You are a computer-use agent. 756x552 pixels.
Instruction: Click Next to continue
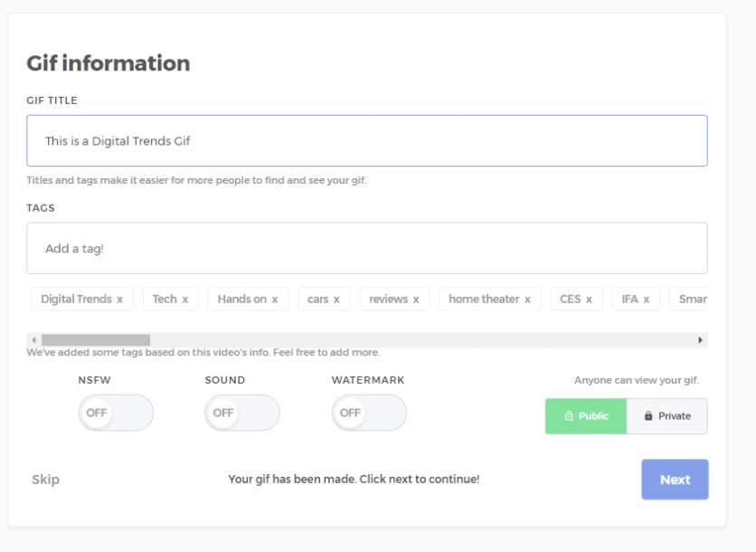pos(675,480)
